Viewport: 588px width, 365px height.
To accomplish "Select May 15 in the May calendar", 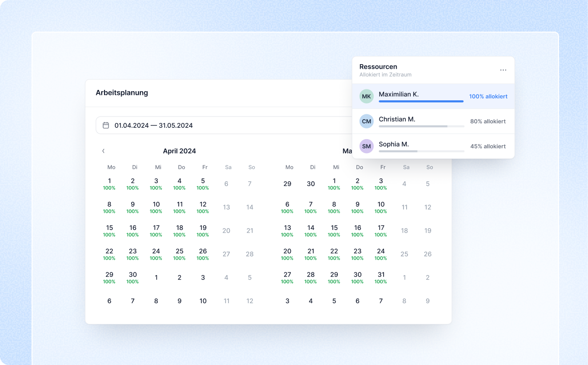I will click(x=334, y=230).
